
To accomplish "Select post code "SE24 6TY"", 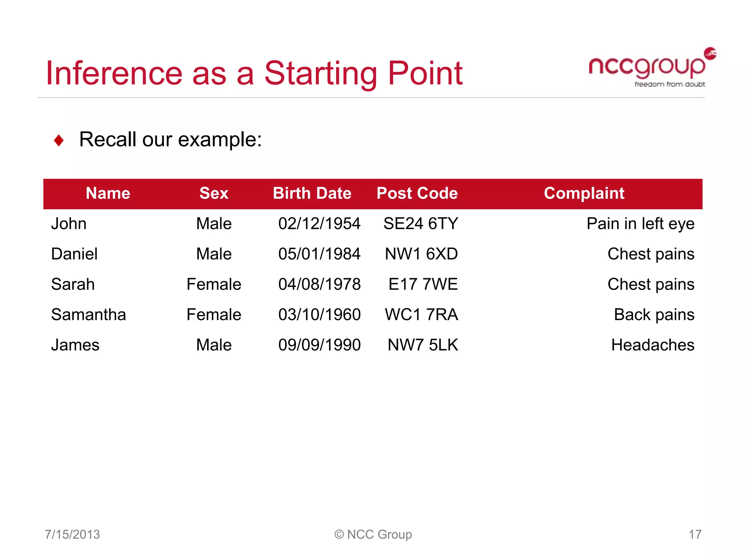I will (x=421, y=223).
